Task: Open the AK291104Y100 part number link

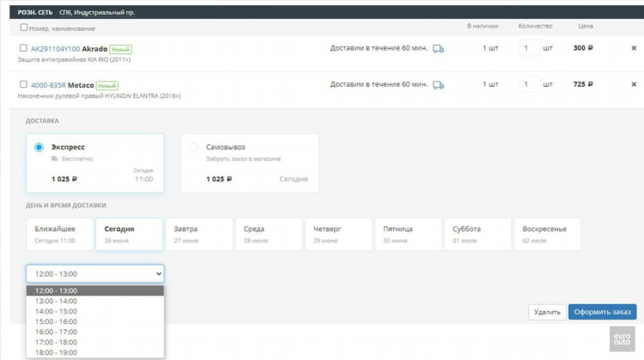Action: (56, 49)
